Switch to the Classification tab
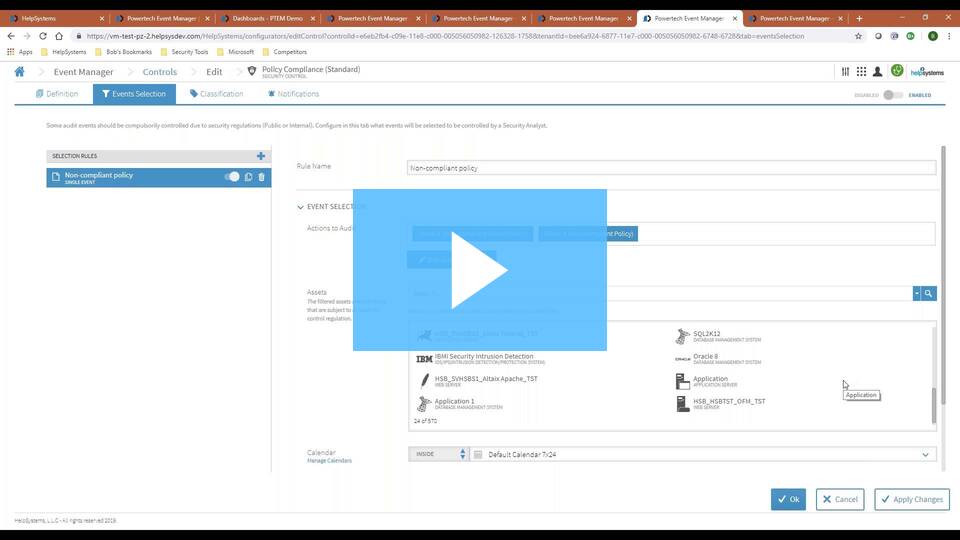The image size is (960, 540). [x=216, y=94]
